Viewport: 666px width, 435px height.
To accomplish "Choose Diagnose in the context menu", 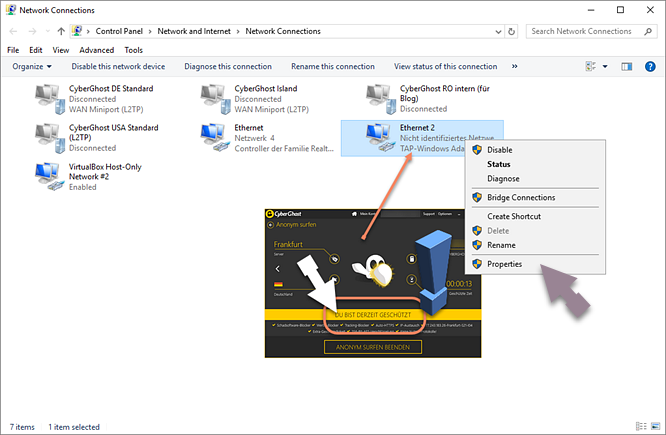I will pos(535,179).
